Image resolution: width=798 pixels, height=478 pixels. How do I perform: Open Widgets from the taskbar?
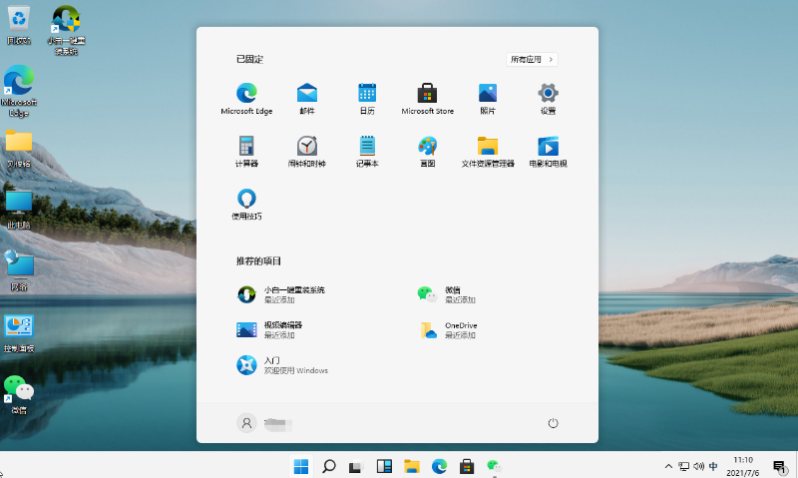coord(384,466)
